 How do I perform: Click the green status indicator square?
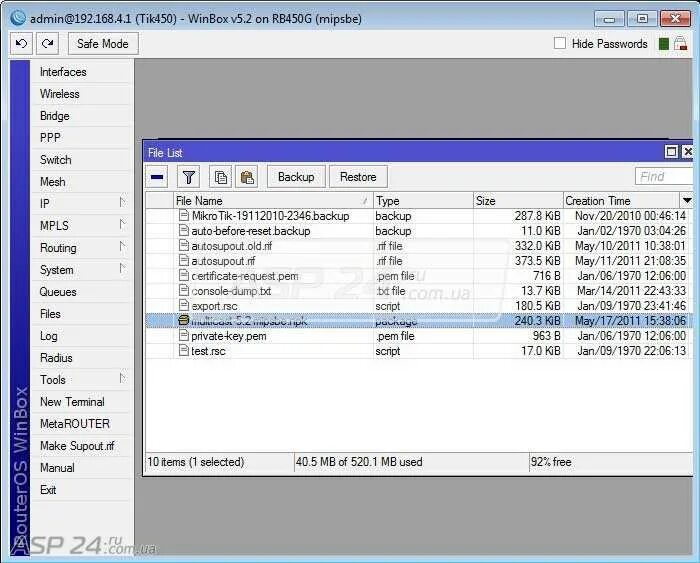[x=664, y=44]
